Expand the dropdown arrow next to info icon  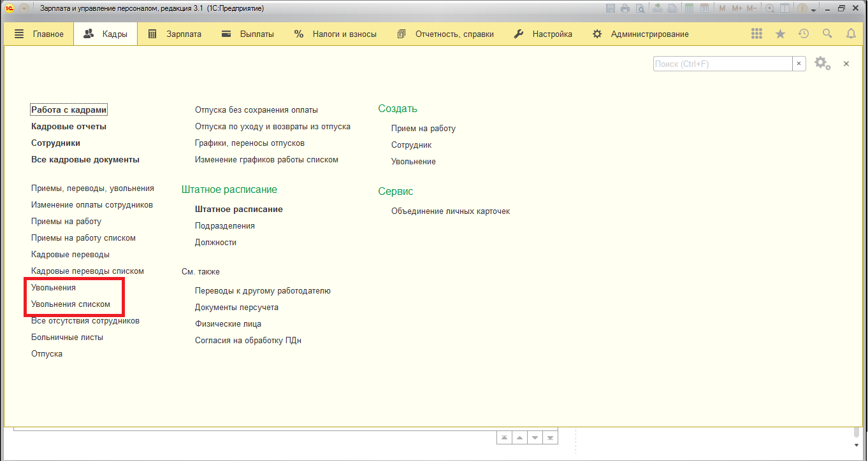814,10
